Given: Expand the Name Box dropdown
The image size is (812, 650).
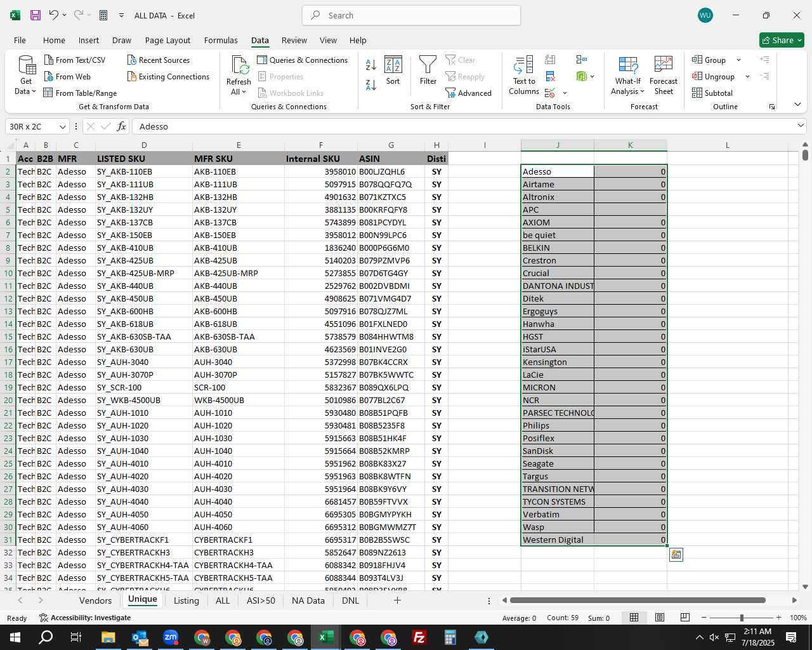Looking at the screenshot, I should tap(62, 127).
